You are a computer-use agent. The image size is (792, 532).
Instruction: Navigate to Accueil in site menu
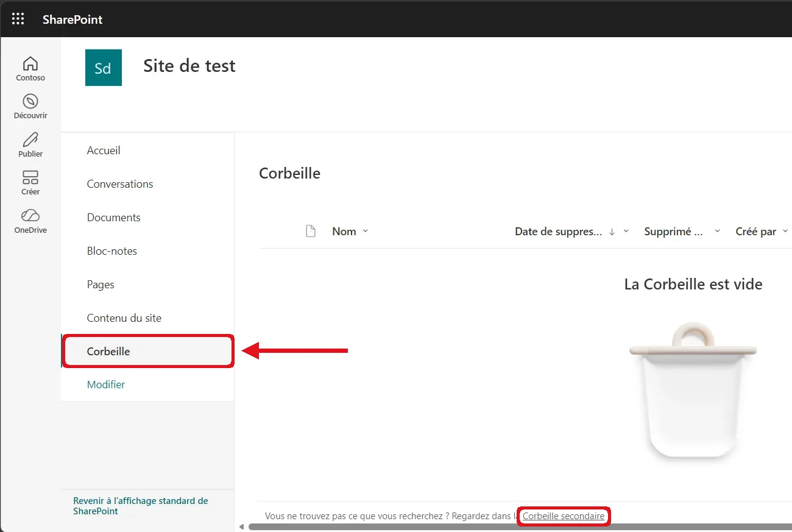[104, 151]
